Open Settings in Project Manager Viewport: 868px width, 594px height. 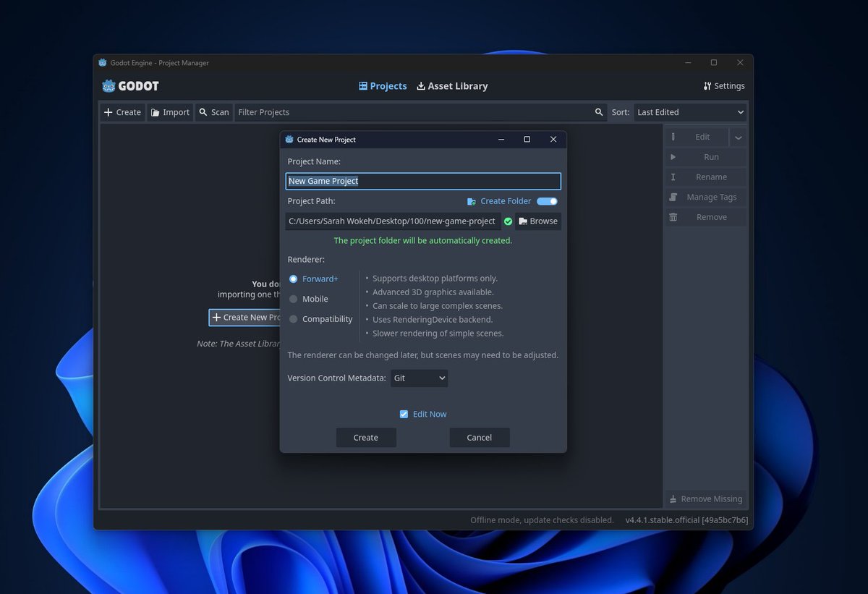coord(723,86)
